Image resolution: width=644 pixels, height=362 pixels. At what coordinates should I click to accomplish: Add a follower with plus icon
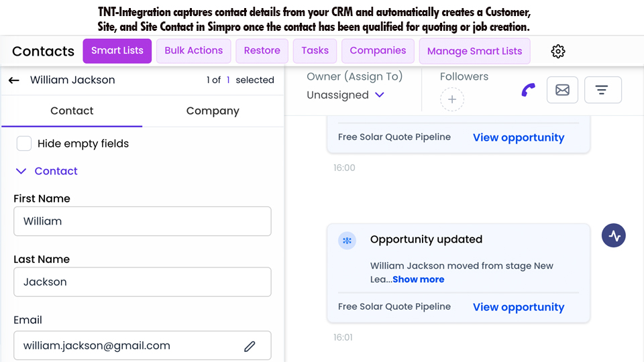click(x=452, y=100)
